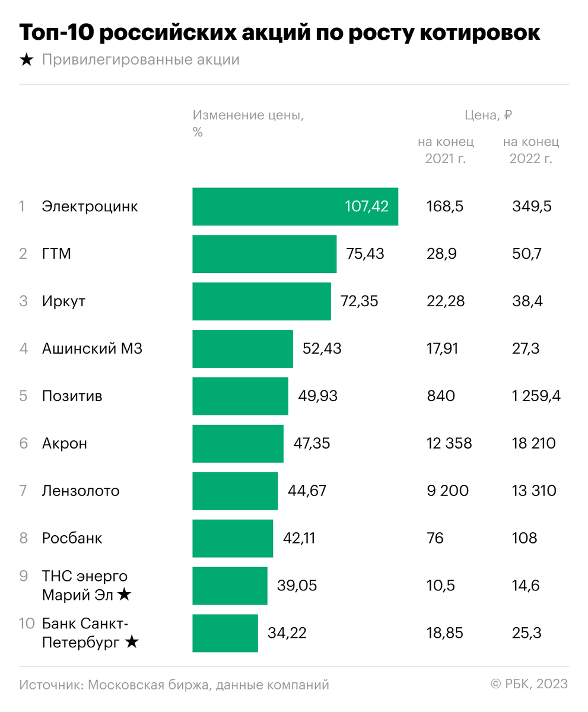Viewport: 588px width, 712px height.
Task: Click the star next to Банк Санкт-Петербург
Action: coord(132,642)
